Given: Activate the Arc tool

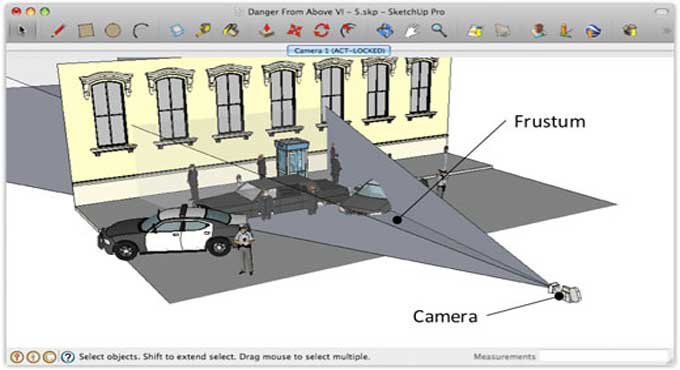Looking at the screenshot, I should point(140,31).
